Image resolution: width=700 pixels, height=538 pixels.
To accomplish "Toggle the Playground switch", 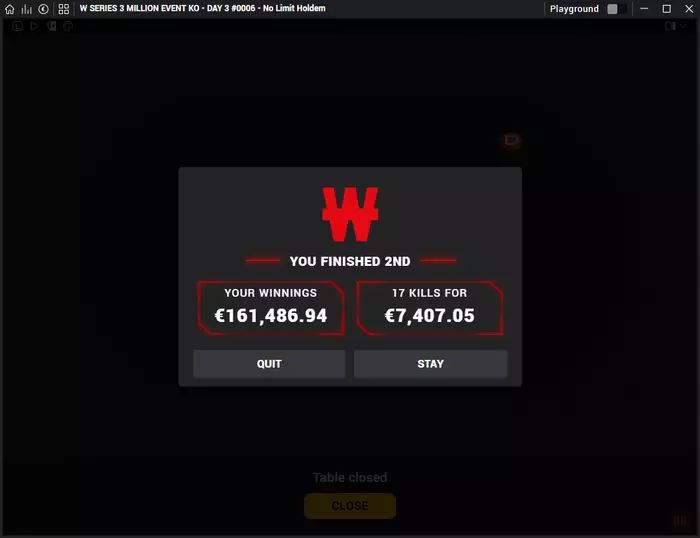I will pos(617,9).
